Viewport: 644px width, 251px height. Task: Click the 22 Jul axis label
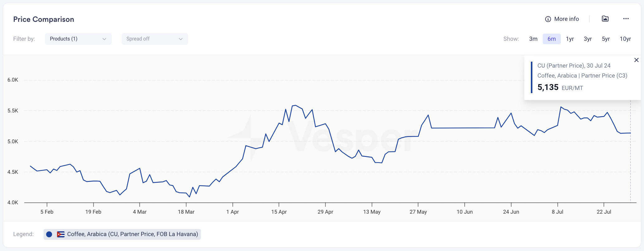604,212
